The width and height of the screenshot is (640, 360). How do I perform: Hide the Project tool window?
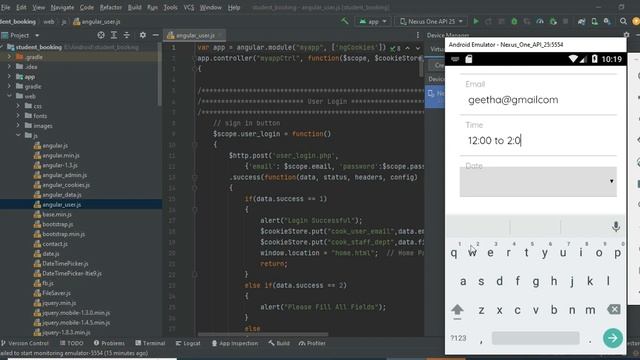(156, 36)
